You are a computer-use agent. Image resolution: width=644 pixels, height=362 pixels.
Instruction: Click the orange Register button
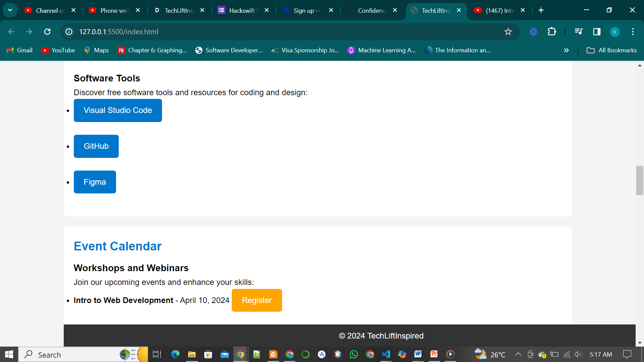point(257,300)
